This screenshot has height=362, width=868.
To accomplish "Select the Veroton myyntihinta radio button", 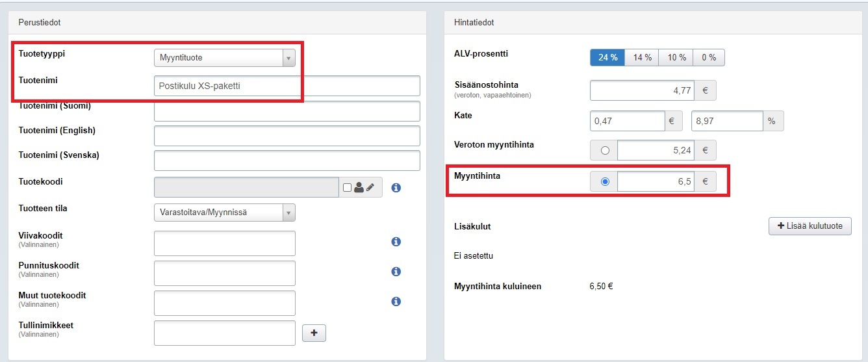I will click(606, 150).
